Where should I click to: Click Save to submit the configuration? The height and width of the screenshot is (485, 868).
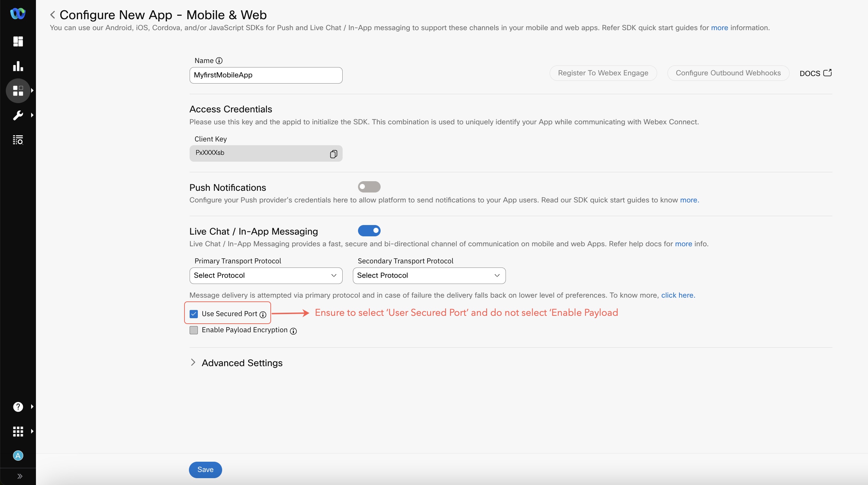[205, 470]
